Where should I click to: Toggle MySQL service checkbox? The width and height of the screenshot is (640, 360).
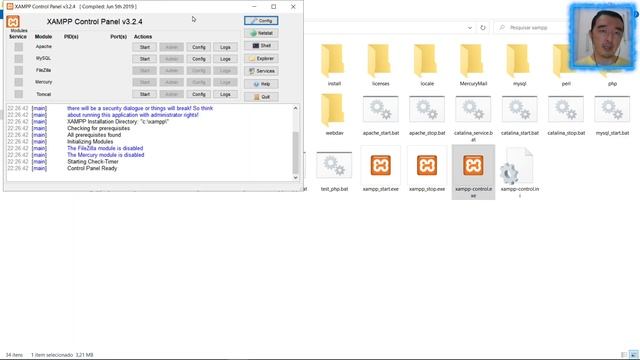pos(19,59)
